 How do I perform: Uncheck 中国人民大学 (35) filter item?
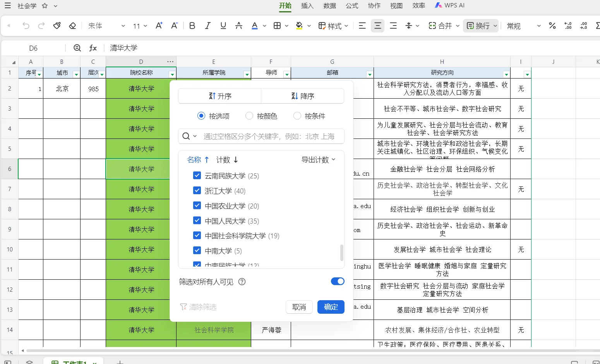pos(197,221)
